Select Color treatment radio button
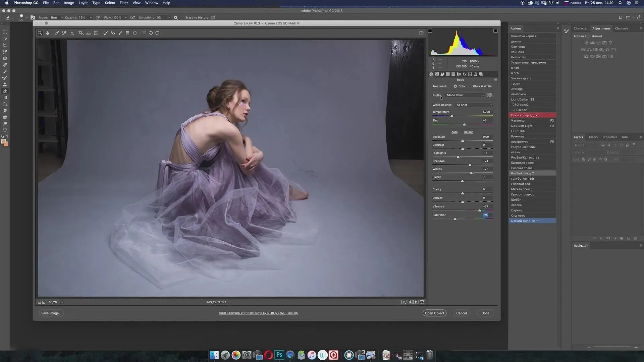 455,86
